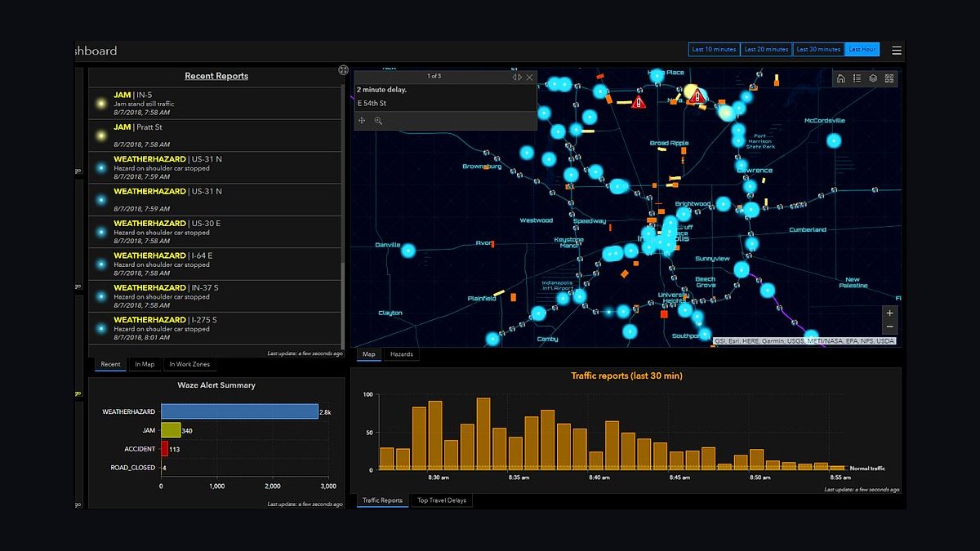The image size is (980, 551).
Task: Click blue marker of US-30 E report
Action: coord(101,232)
